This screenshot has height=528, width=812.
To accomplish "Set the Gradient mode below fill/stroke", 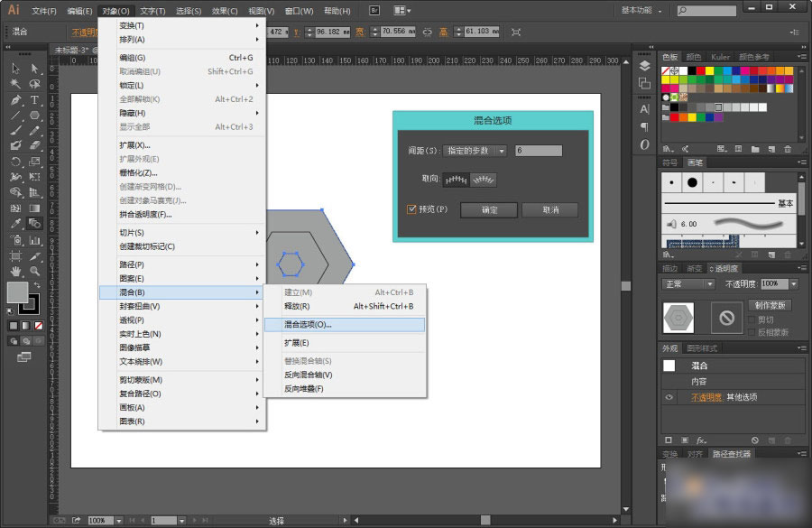I will coord(26,326).
